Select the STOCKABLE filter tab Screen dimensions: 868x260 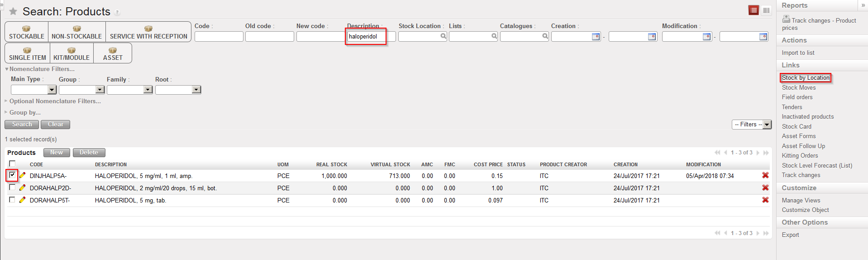tap(27, 32)
